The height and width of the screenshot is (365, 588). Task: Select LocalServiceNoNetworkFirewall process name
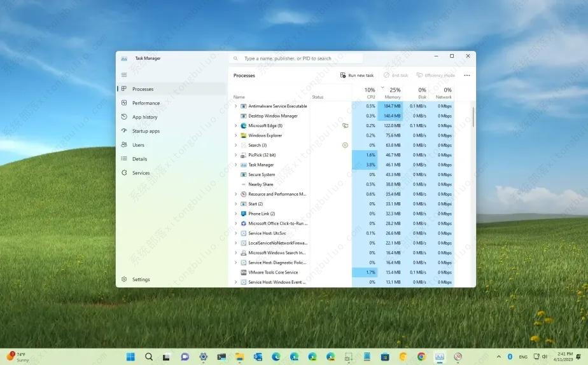click(277, 243)
